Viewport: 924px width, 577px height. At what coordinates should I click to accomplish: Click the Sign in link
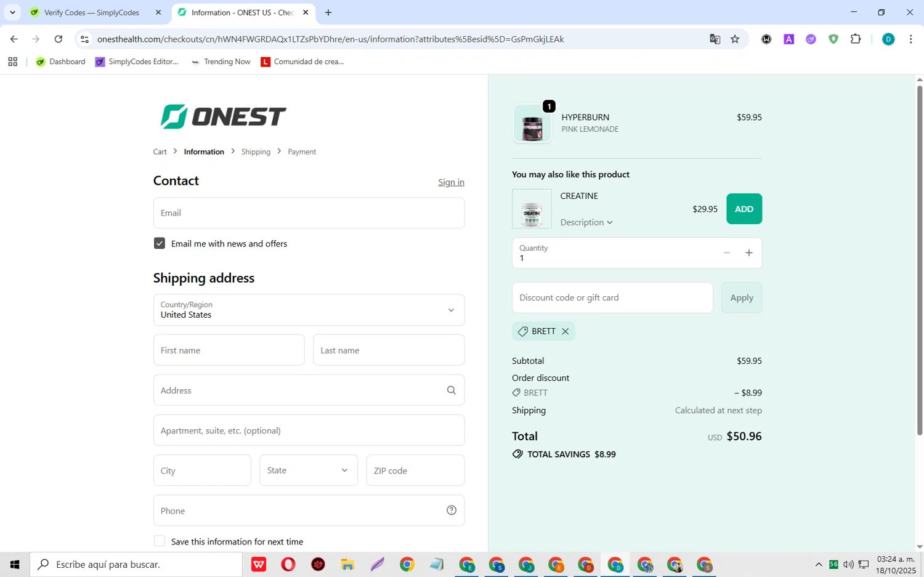451,182
